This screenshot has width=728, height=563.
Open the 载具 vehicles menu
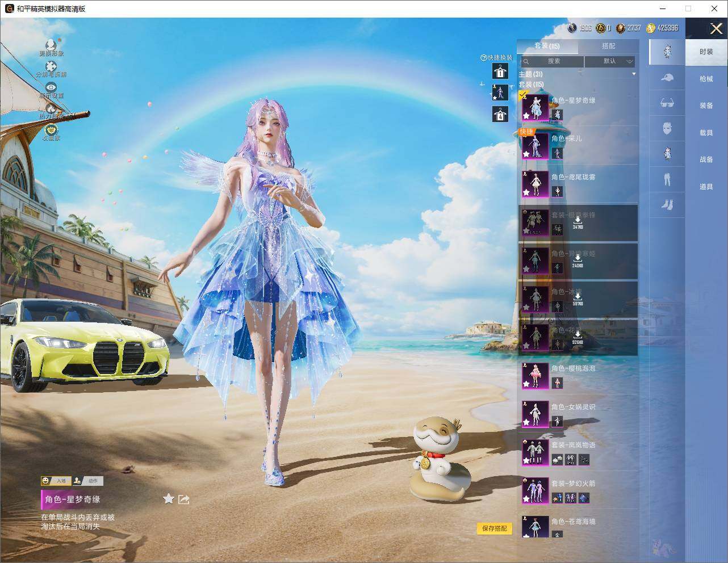pyautogui.click(x=706, y=133)
